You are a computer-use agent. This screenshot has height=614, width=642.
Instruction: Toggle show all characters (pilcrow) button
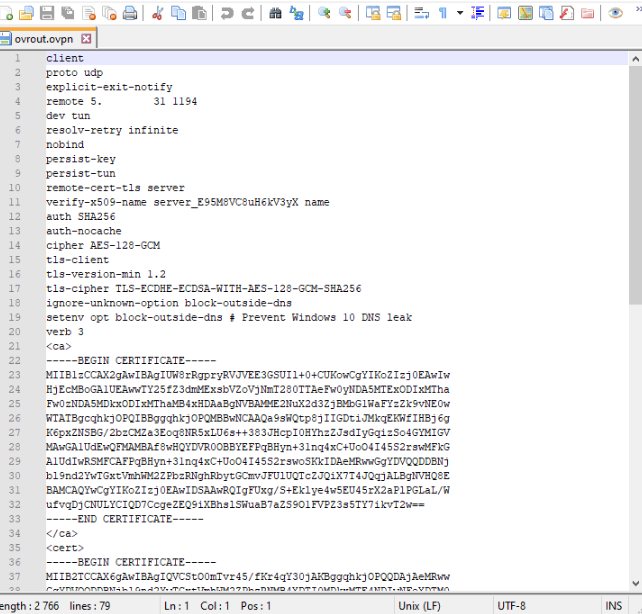[444, 13]
